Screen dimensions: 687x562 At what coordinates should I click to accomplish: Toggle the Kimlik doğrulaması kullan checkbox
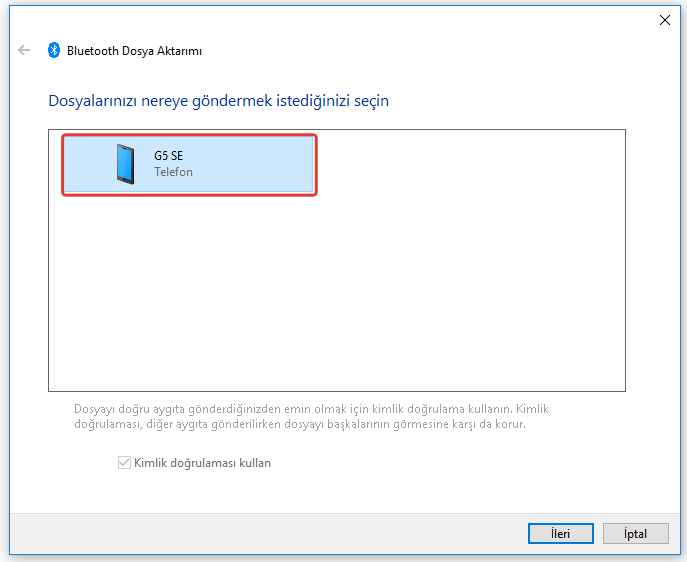click(124, 463)
